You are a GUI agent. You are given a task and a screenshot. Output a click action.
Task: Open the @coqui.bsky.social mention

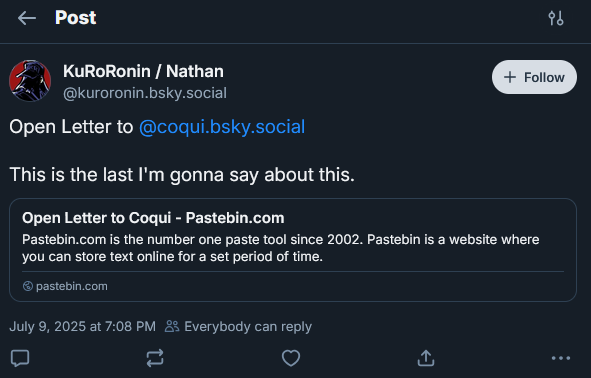tap(222, 127)
